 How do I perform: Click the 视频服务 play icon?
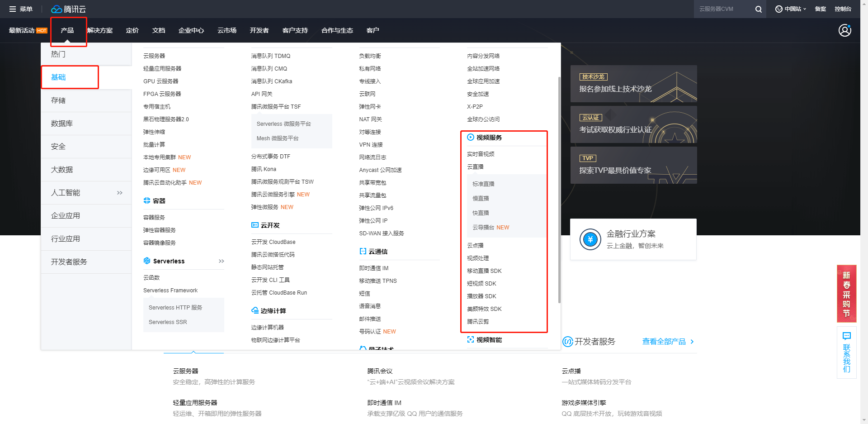tap(471, 138)
